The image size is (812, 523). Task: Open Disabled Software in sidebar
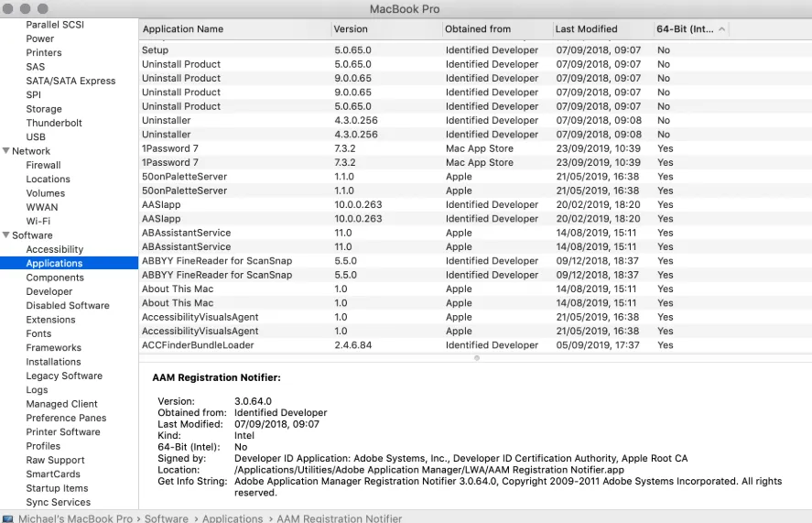[x=68, y=305]
